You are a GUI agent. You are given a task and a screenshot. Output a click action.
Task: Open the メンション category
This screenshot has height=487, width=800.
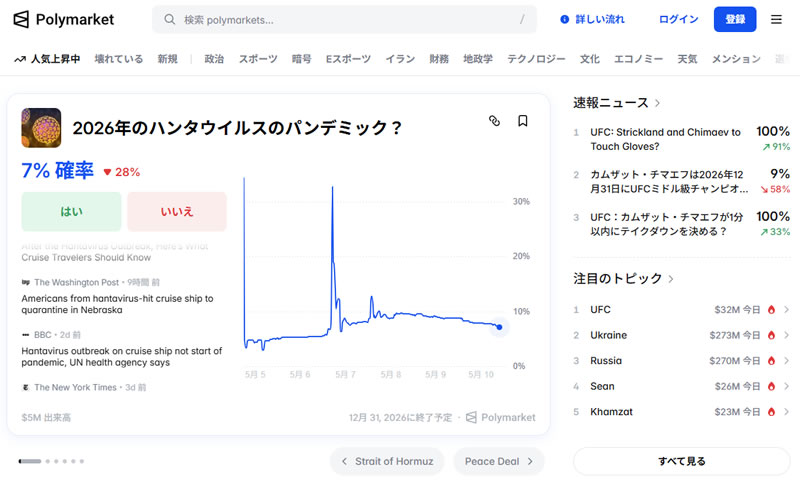(736, 59)
